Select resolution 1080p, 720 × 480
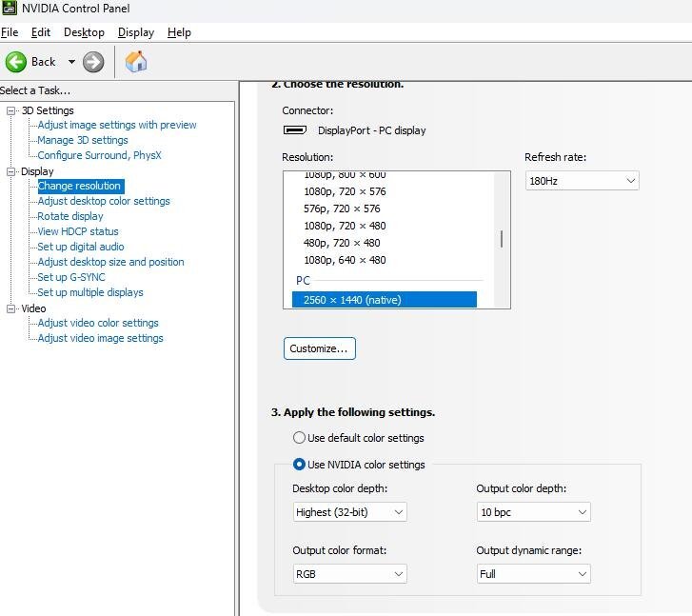 pyautogui.click(x=345, y=226)
